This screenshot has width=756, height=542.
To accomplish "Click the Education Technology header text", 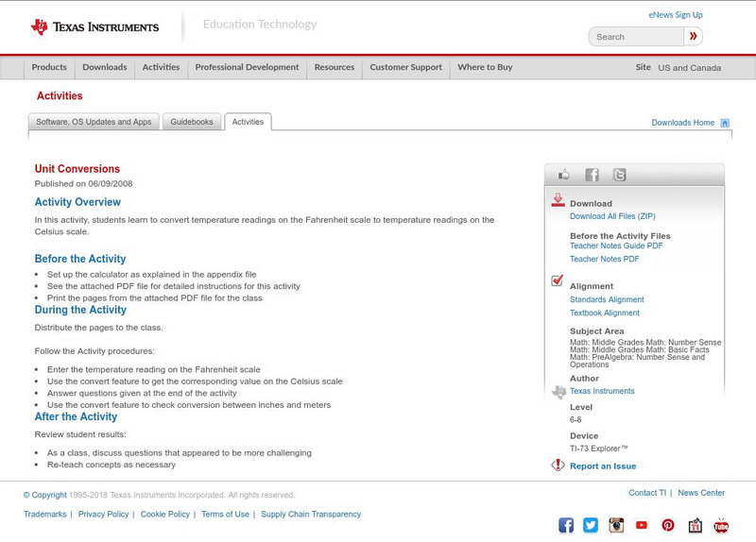I will click(x=260, y=25).
